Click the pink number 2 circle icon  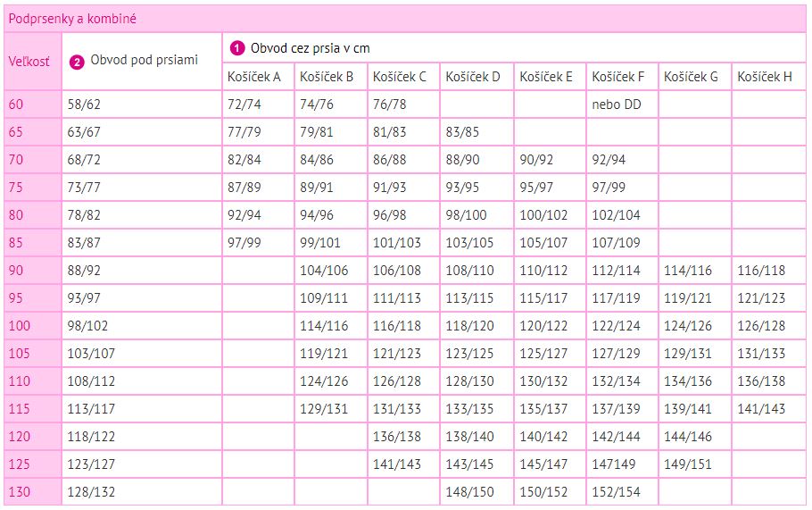coord(77,63)
